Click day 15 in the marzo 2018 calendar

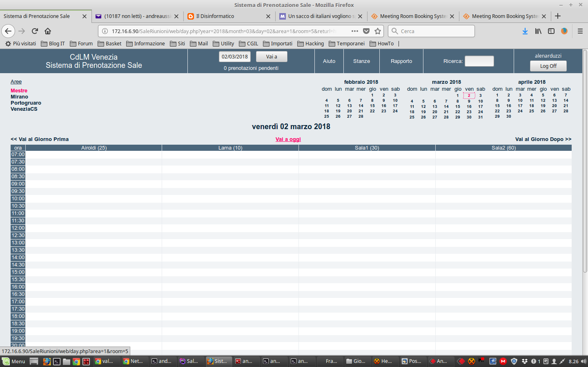458,107
